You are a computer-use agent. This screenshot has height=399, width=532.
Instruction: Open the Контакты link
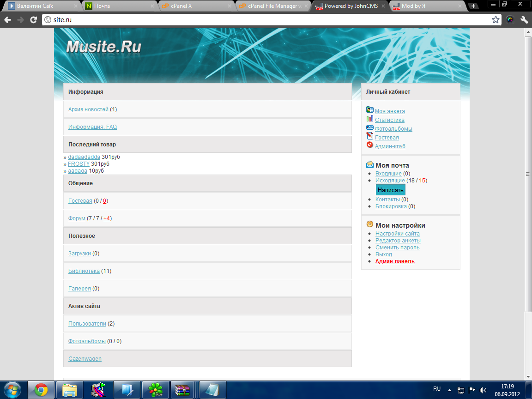click(387, 199)
